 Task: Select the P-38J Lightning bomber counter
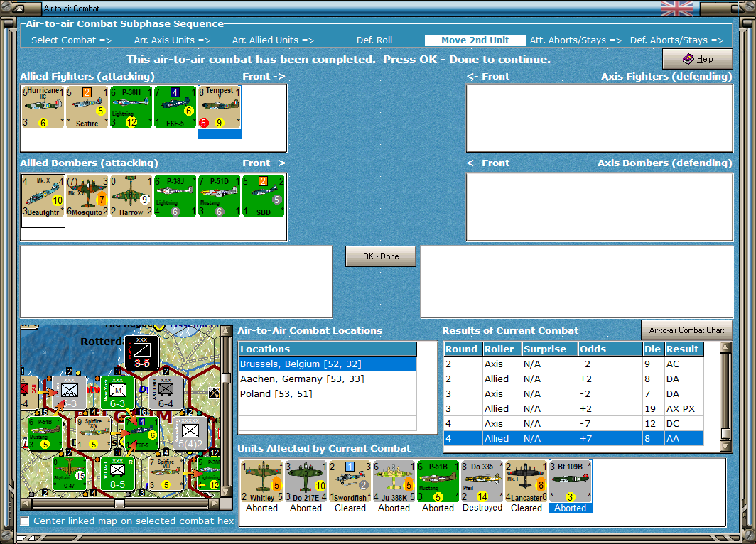point(175,195)
